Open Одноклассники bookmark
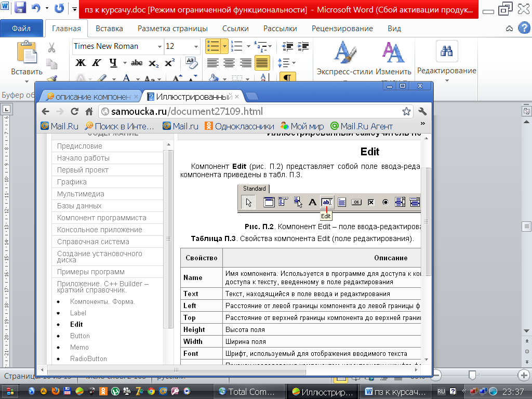Image resolution: width=532 pixels, height=399 pixels. point(240,126)
